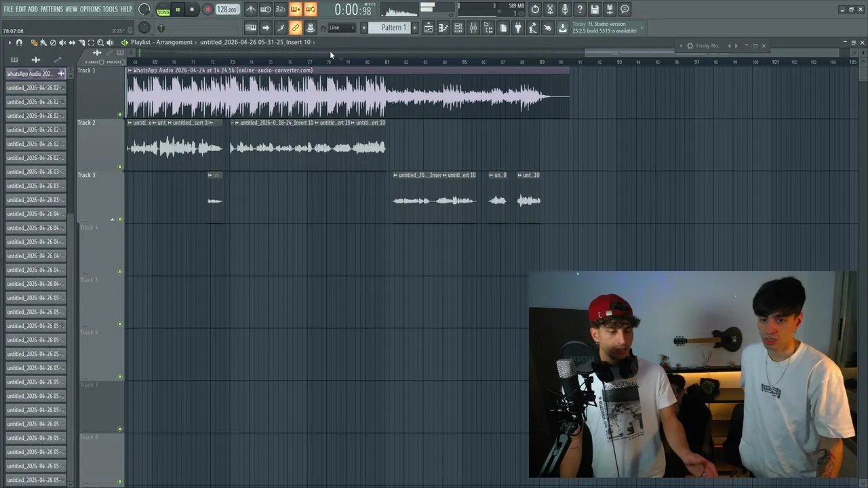Toggle loop recording button
Image resolution: width=868 pixels, height=488 pixels.
coord(310,9)
